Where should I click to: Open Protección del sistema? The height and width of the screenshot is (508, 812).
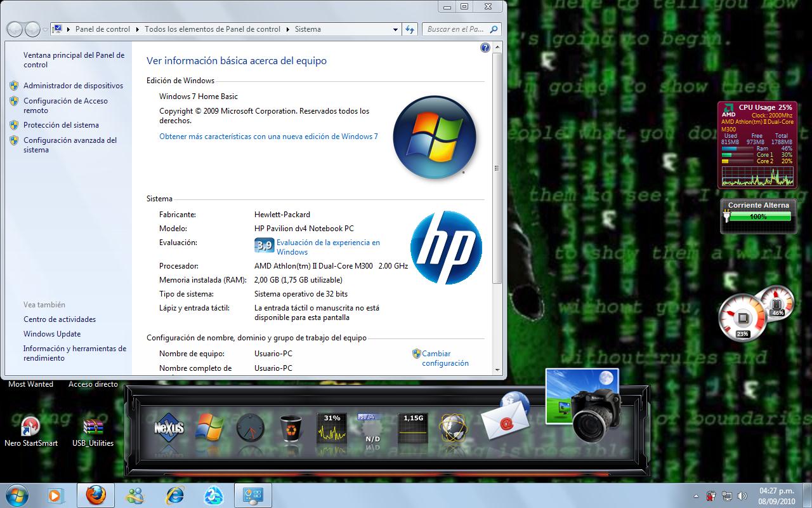[61, 125]
